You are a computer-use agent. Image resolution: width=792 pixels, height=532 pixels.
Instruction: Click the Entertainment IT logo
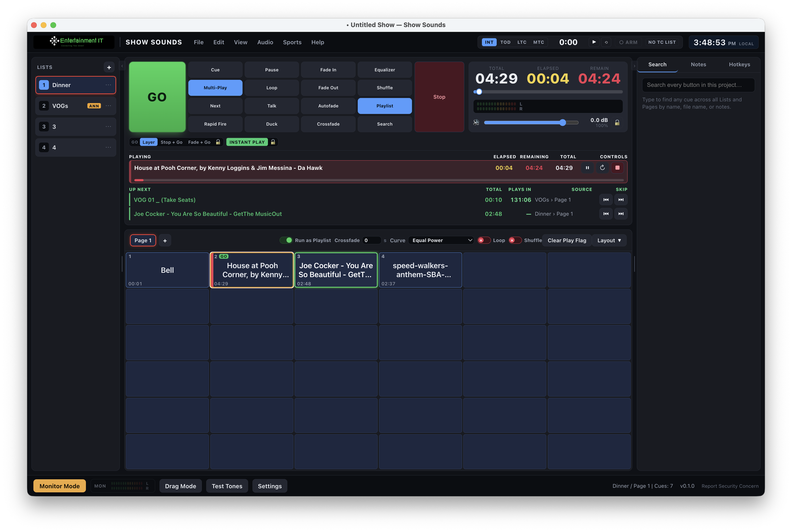(74, 42)
